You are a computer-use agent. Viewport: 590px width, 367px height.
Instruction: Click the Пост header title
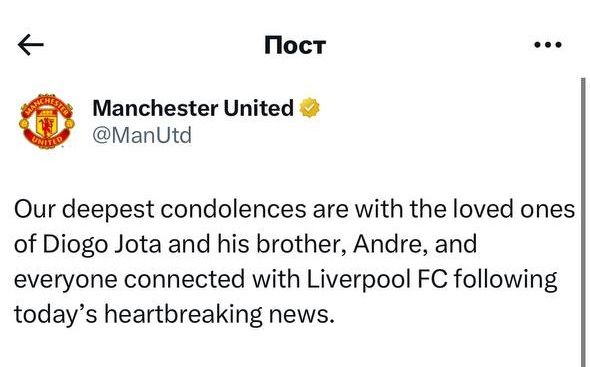click(295, 45)
